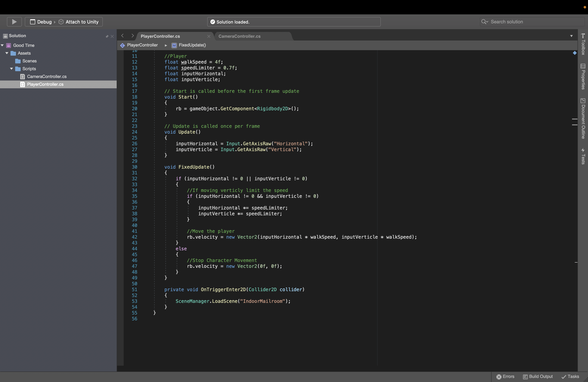Switch to CameraController.cs tab
Viewport: 588px width, 382px height.
pyautogui.click(x=239, y=36)
